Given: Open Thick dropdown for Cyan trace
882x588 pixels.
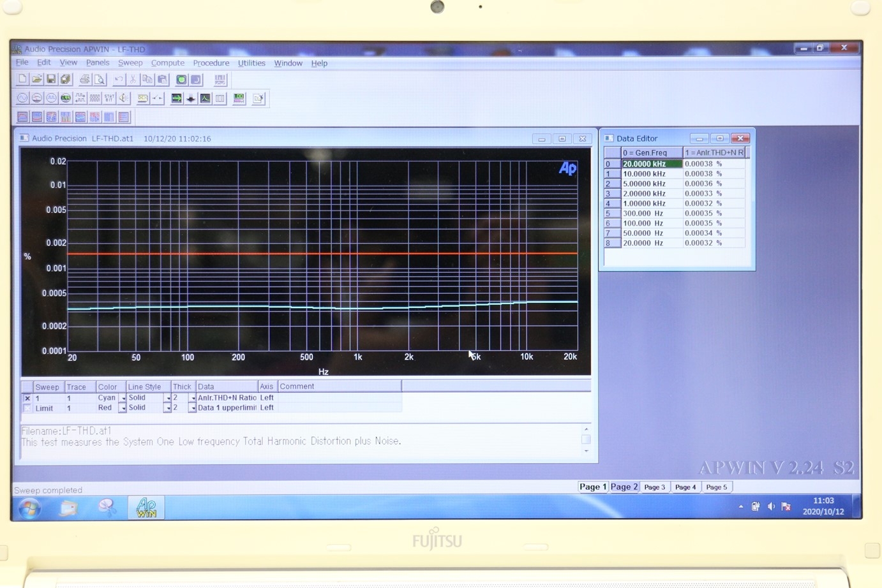Looking at the screenshot, I should coord(192,398).
